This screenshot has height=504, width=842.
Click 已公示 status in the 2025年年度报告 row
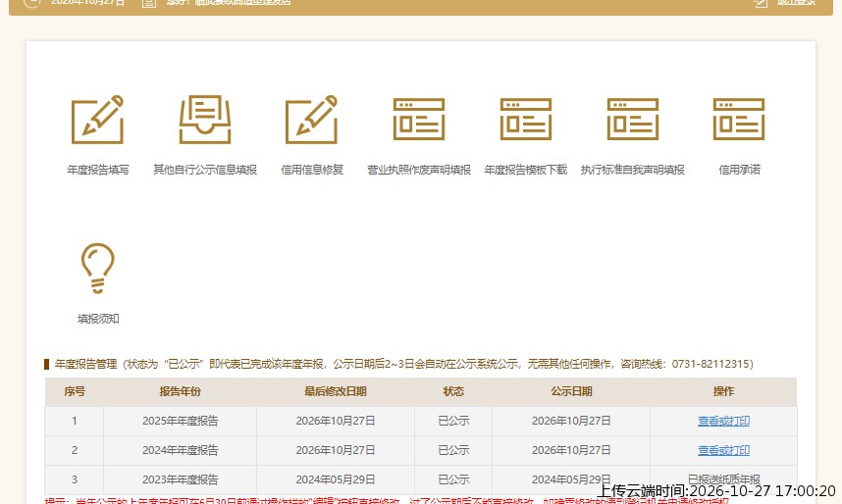tap(453, 421)
